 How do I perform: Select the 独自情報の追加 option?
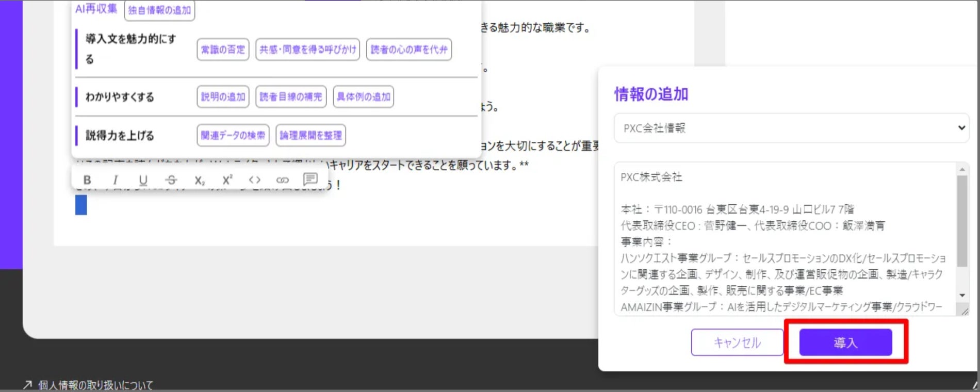coord(159,10)
